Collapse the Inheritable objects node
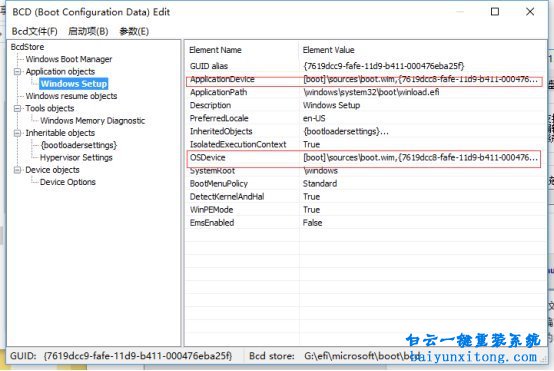Viewport: 554px width, 371px height. coord(17,133)
